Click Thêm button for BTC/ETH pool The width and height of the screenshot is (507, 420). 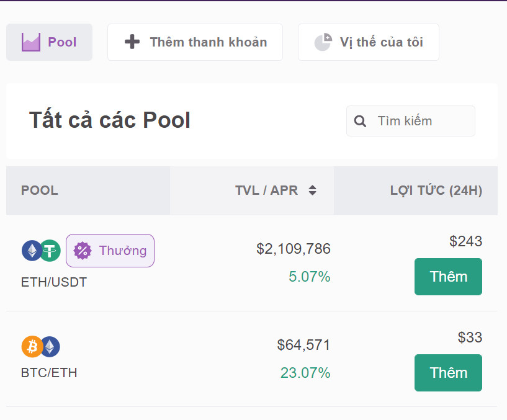448,373
